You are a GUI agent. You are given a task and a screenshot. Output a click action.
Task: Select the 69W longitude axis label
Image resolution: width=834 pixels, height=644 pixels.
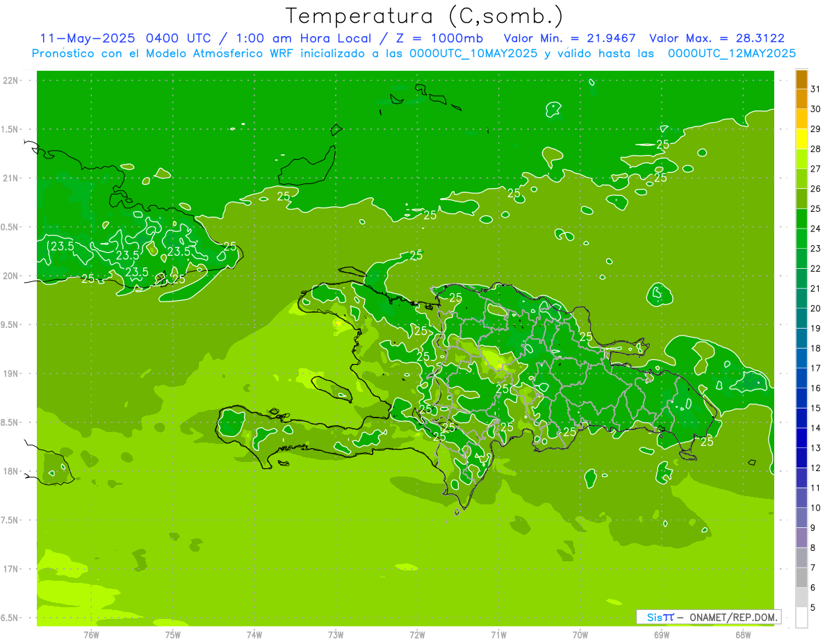pyautogui.click(x=662, y=634)
